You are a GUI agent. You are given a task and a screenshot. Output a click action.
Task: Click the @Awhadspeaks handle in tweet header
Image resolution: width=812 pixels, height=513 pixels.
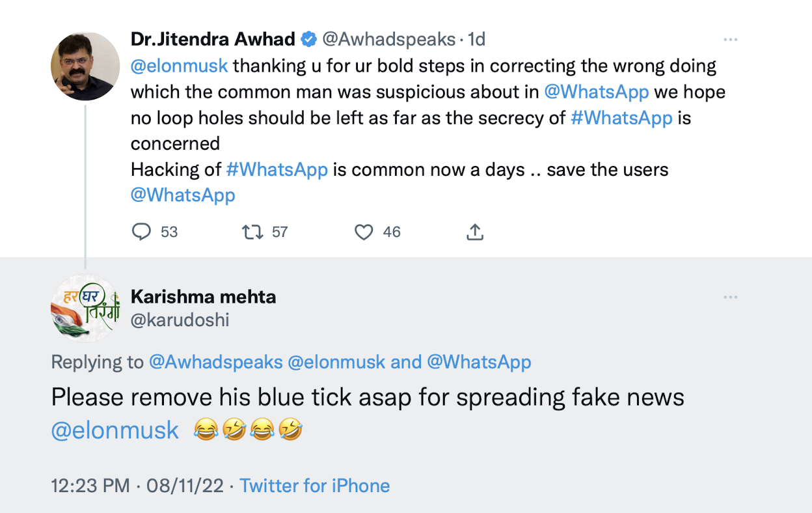[x=388, y=39]
